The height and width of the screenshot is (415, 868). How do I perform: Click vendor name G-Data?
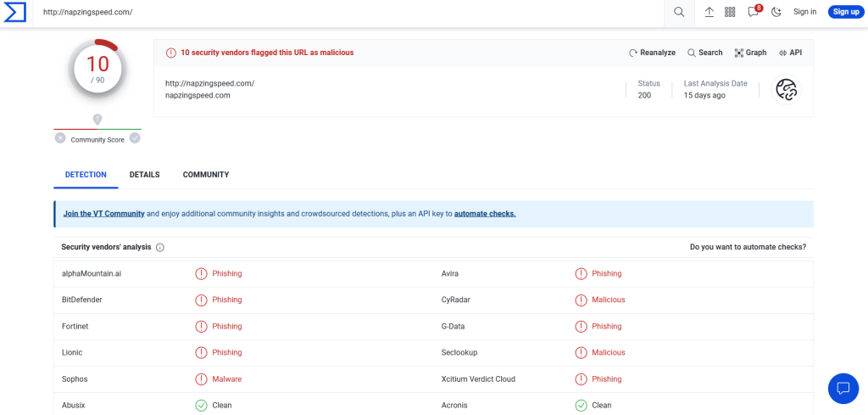(453, 327)
